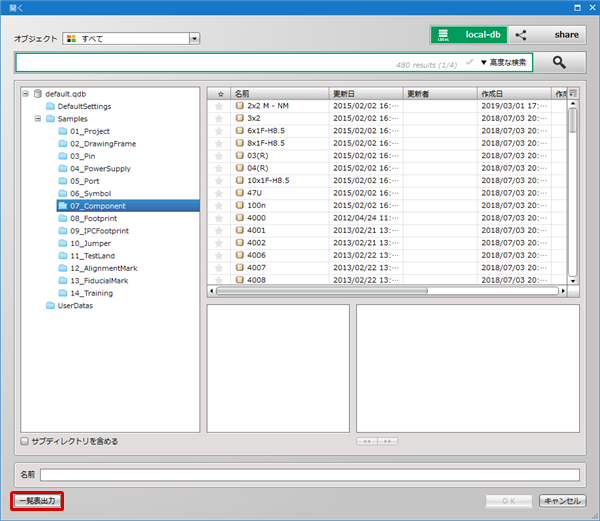This screenshot has width=600, height=521.
Task: Click in the 名前 input field
Action: tap(309, 474)
